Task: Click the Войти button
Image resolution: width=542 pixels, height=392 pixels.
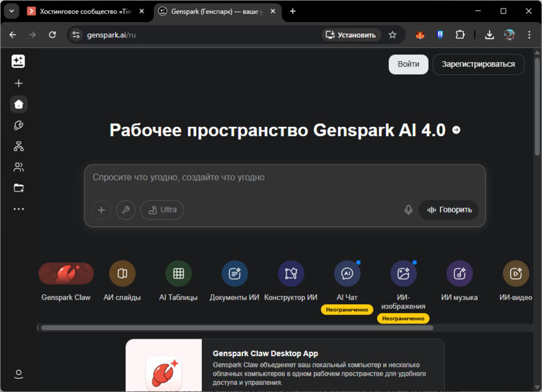Action: 408,64
